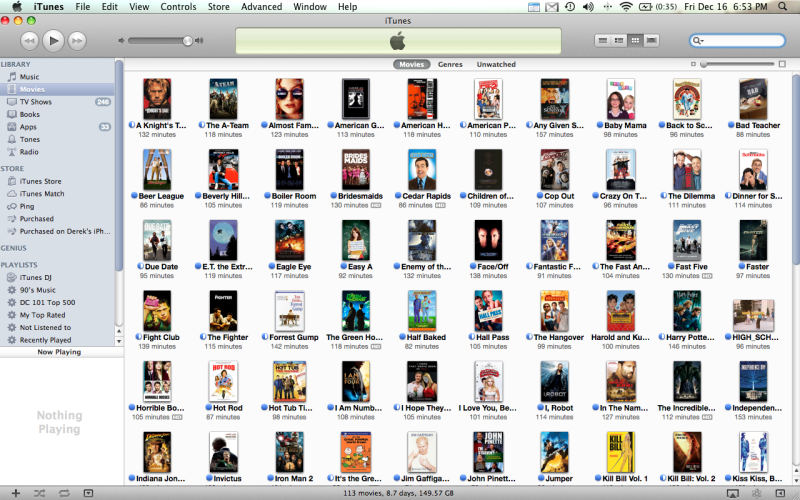Open the File menu
Screen dimensions: 800x500
(83, 7)
